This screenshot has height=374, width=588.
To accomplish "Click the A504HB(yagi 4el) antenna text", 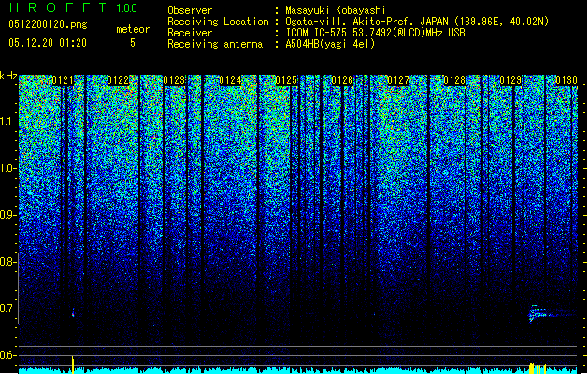I will (x=330, y=44).
